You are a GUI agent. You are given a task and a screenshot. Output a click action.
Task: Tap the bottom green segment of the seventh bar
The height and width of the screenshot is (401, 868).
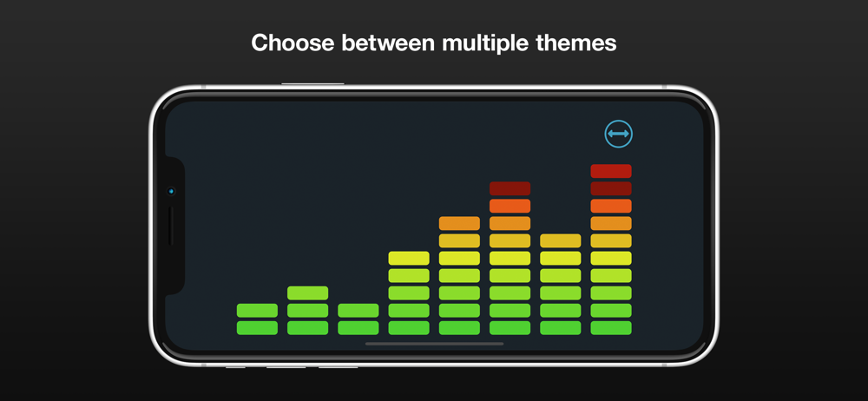(x=561, y=327)
